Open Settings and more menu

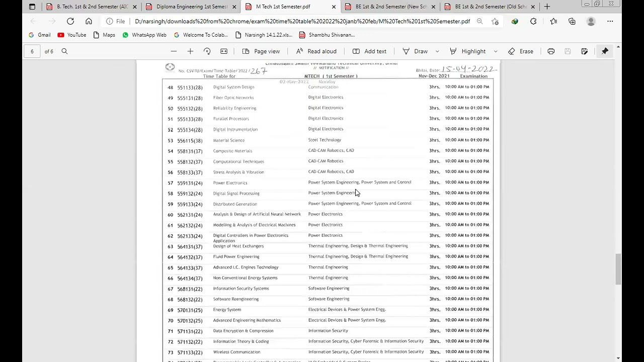(610, 21)
